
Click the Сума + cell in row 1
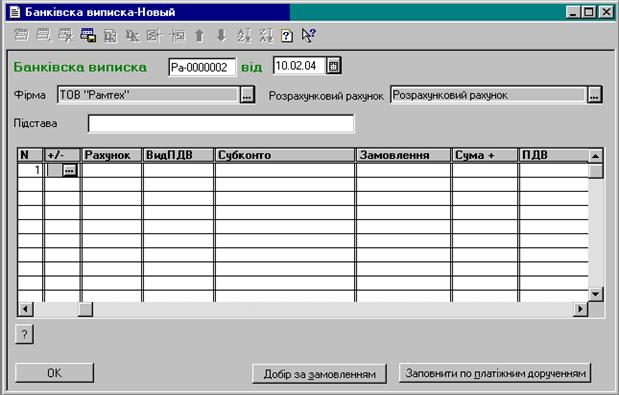point(485,170)
